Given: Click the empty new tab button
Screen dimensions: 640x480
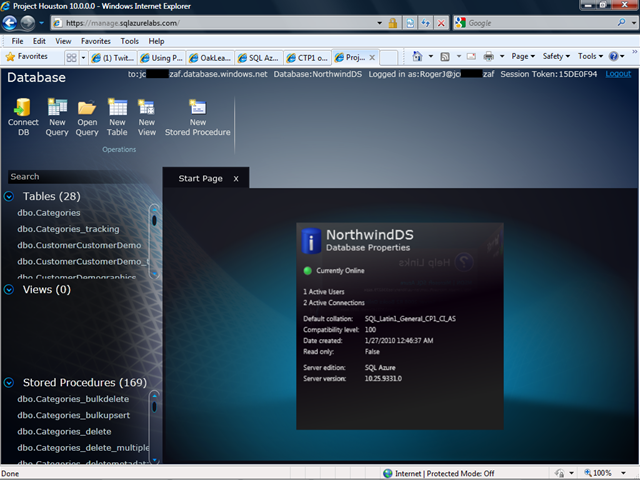Looking at the screenshot, I should click(x=389, y=58).
